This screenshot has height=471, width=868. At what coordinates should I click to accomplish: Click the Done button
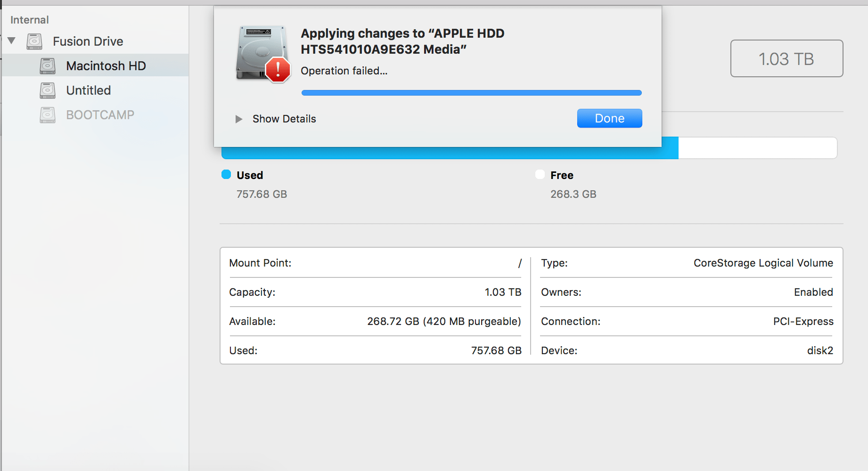[609, 118]
